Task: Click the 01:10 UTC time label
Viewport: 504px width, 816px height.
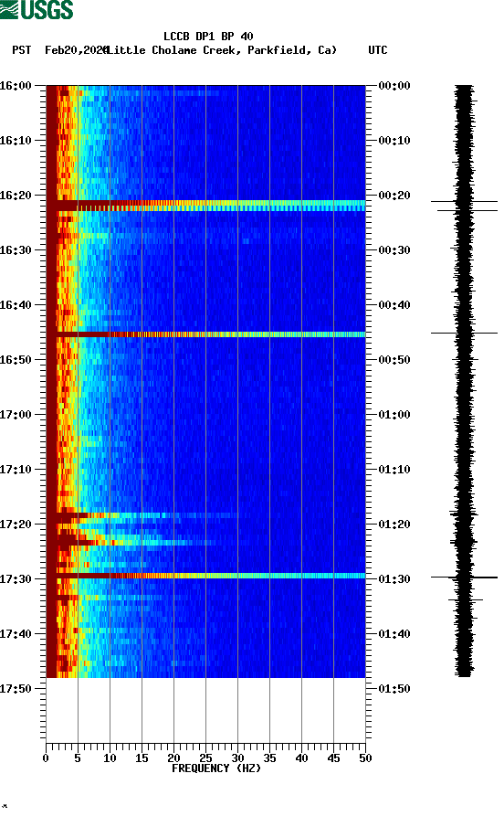Action: (x=394, y=470)
